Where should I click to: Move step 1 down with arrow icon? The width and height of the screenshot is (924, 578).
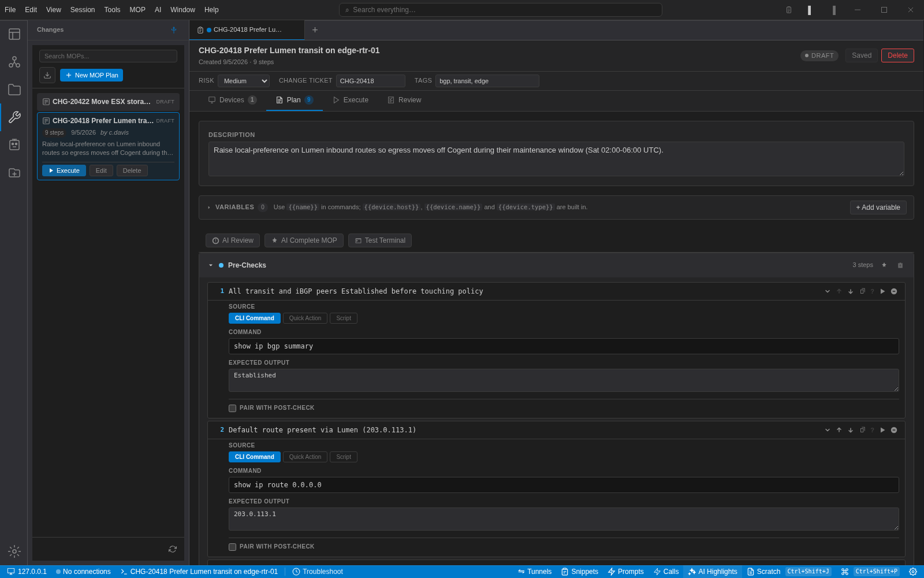(851, 291)
